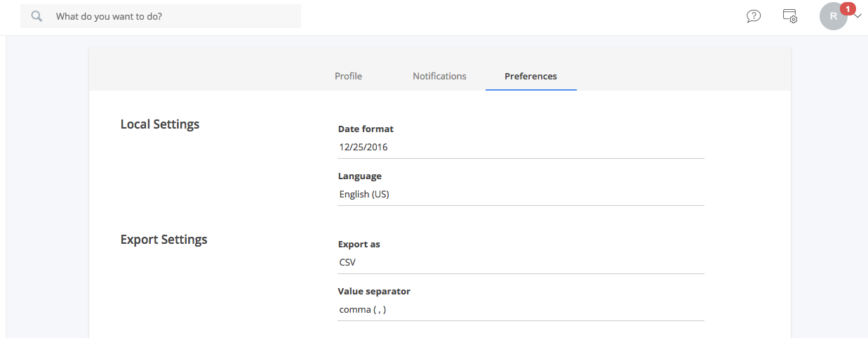
Task: Open the Export as selector showing CSV
Action: coord(521,263)
